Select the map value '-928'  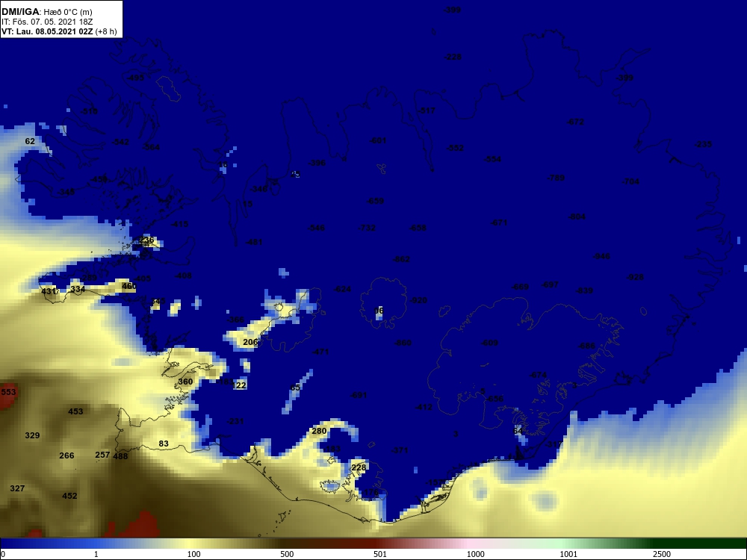click(634, 277)
